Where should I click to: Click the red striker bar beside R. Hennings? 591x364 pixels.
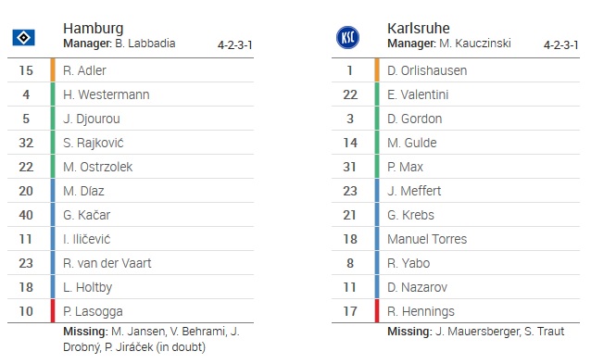point(377,311)
